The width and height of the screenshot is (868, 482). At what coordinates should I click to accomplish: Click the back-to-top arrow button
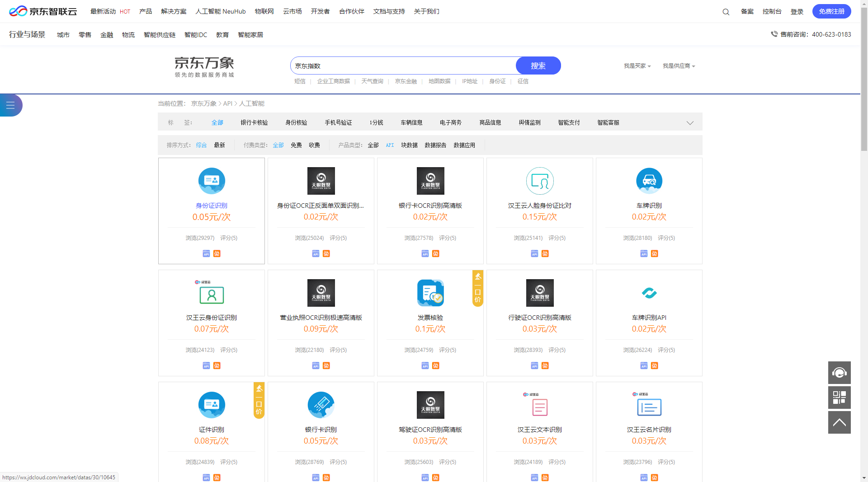(840, 422)
